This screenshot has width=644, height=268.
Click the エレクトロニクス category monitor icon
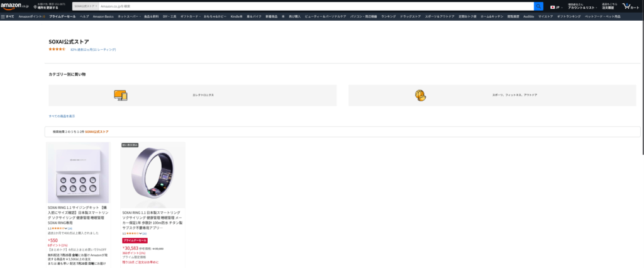pos(121,96)
